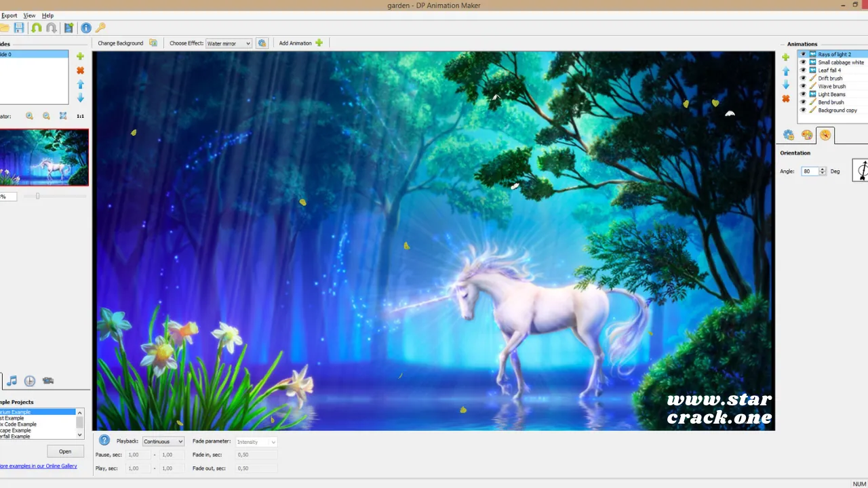
Task: Open the View menu
Action: coord(29,15)
